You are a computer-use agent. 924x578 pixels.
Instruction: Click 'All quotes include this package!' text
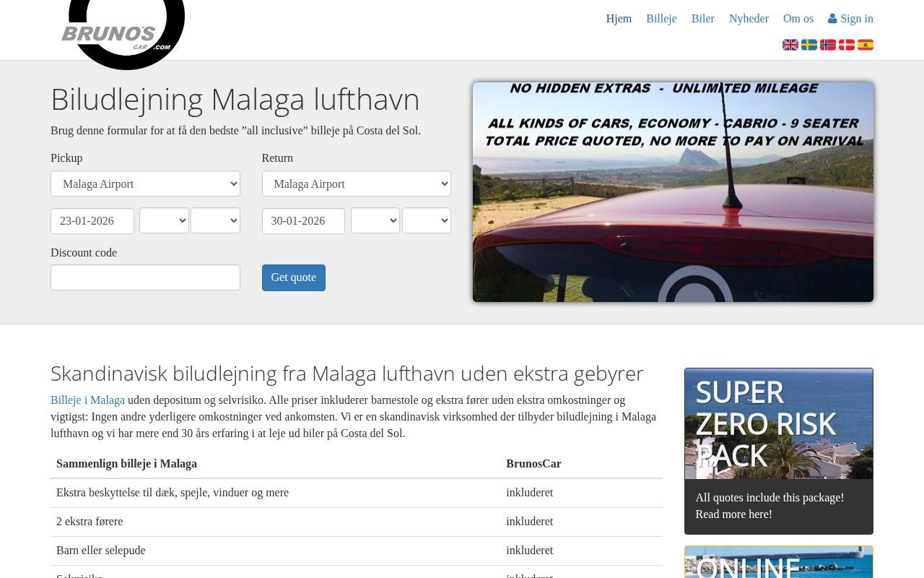point(770,498)
